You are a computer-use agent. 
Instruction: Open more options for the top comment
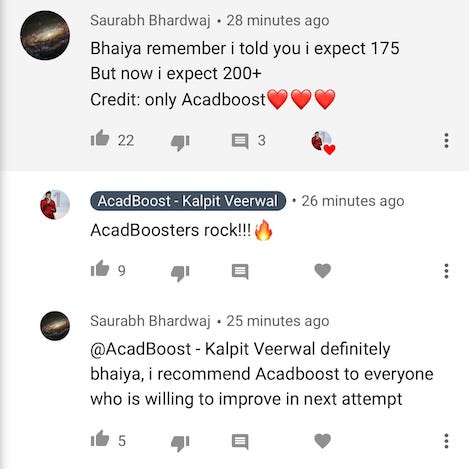(446, 140)
